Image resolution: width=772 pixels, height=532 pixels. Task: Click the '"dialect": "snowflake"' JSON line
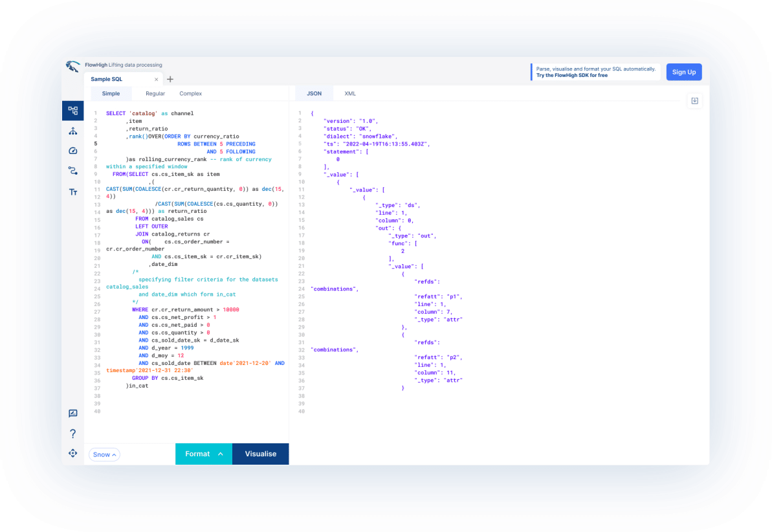click(x=360, y=137)
